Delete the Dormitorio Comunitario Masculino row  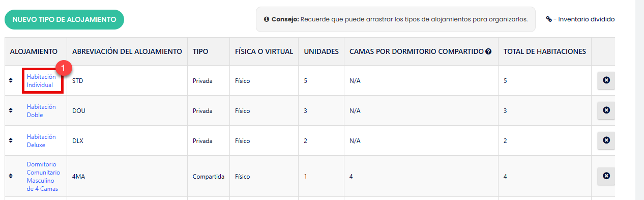pos(606,176)
